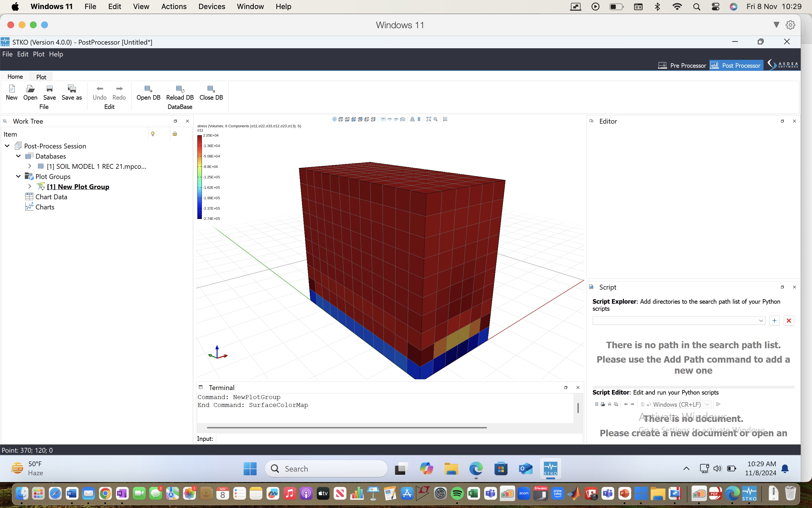Click the show-only-selected eye icon with dotted box
The height and width of the screenshot is (508, 812).
coord(383,119)
